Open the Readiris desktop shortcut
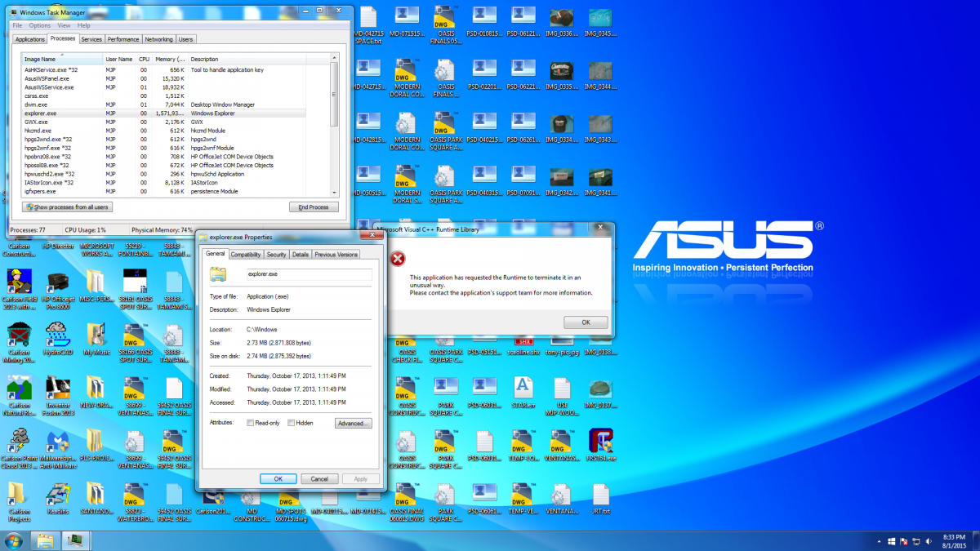The width and height of the screenshot is (980, 551). pos(58,498)
